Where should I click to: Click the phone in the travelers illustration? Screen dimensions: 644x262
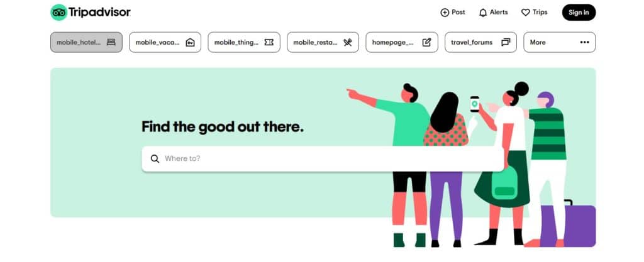point(474,104)
